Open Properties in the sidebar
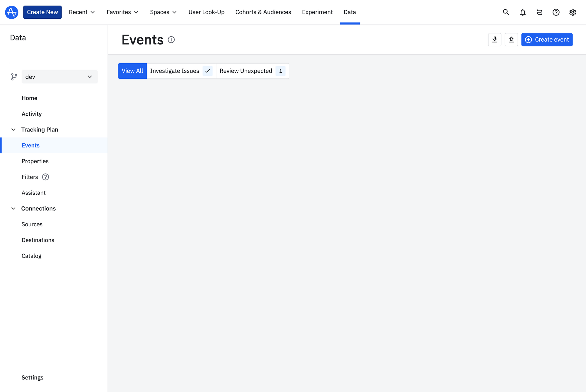 click(35, 161)
